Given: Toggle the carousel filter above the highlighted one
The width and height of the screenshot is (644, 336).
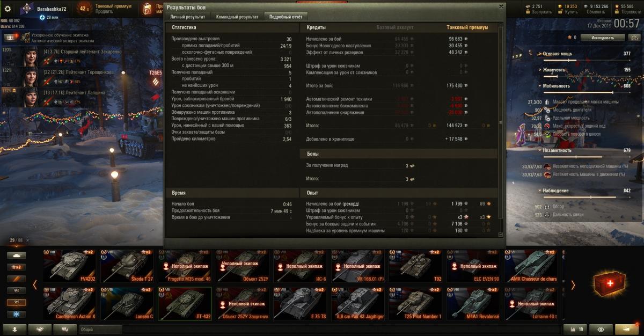Looking at the screenshot, I should (x=16, y=290).
